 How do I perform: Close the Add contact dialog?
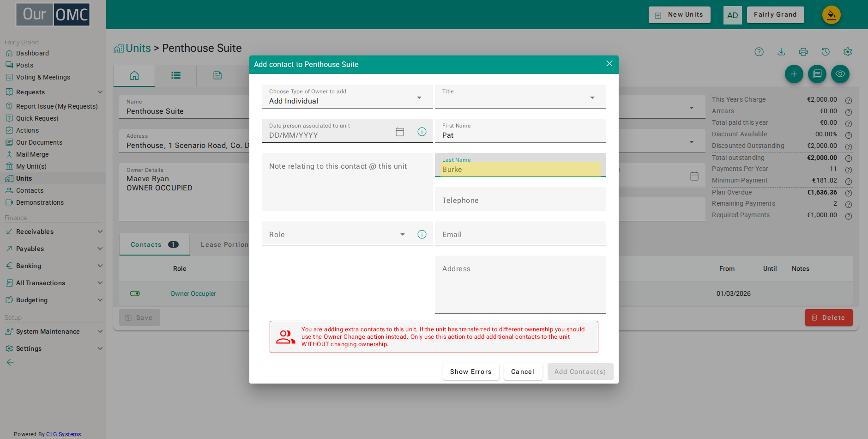[609, 64]
